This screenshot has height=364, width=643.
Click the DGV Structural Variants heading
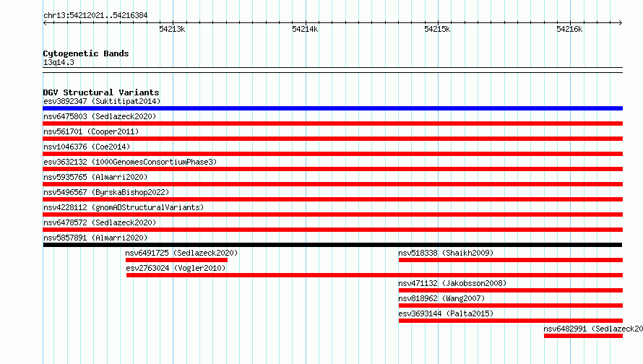(101, 92)
